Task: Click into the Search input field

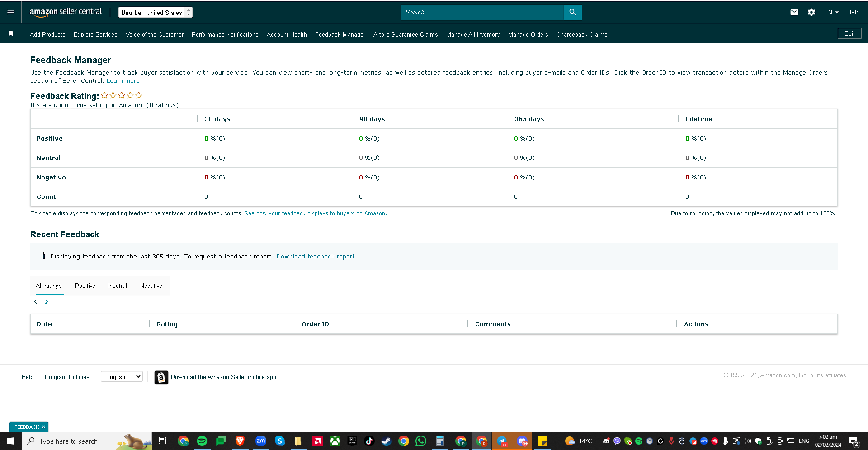Action: click(482, 12)
